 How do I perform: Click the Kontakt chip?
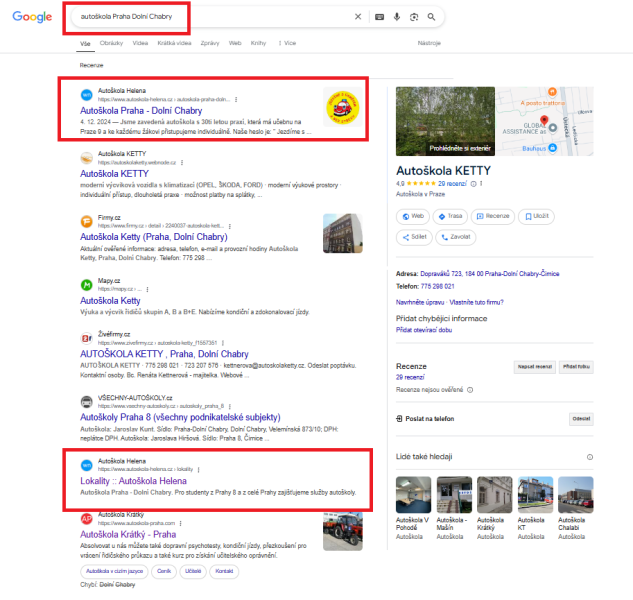pyautogui.click(x=224, y=571)
